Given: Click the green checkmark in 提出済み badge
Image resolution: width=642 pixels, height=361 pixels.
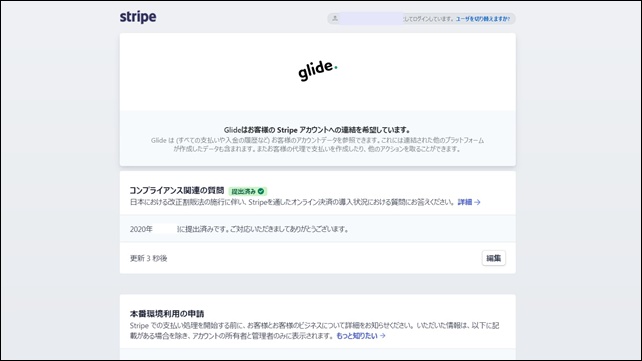Looking at the screenshot, I should tap(261, 191).
